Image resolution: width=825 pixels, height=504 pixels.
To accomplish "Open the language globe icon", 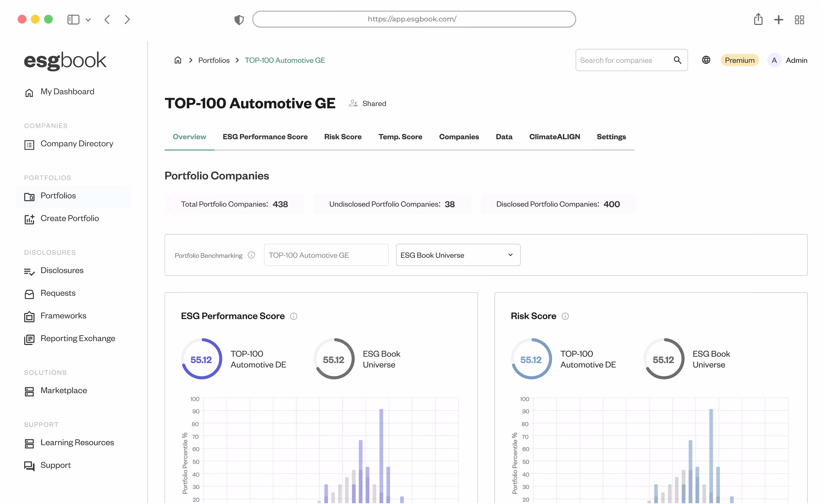I will tap(706, 60).
